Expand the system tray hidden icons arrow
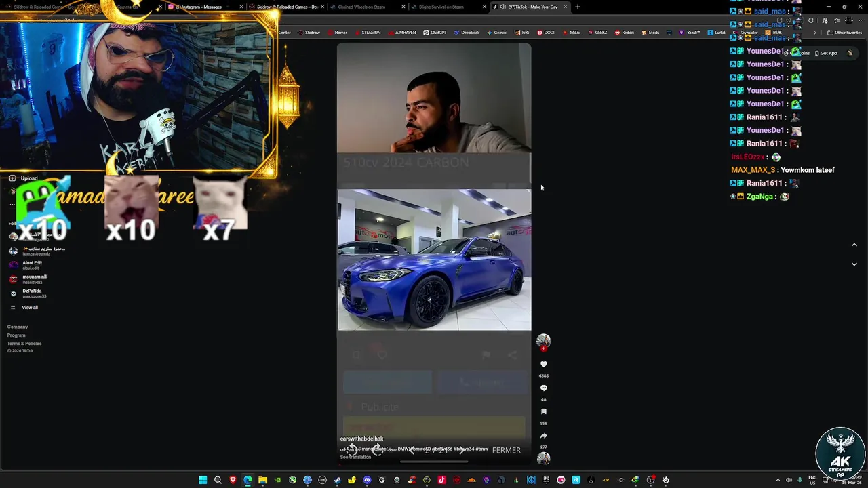The image size is (868, 488). 778,480
